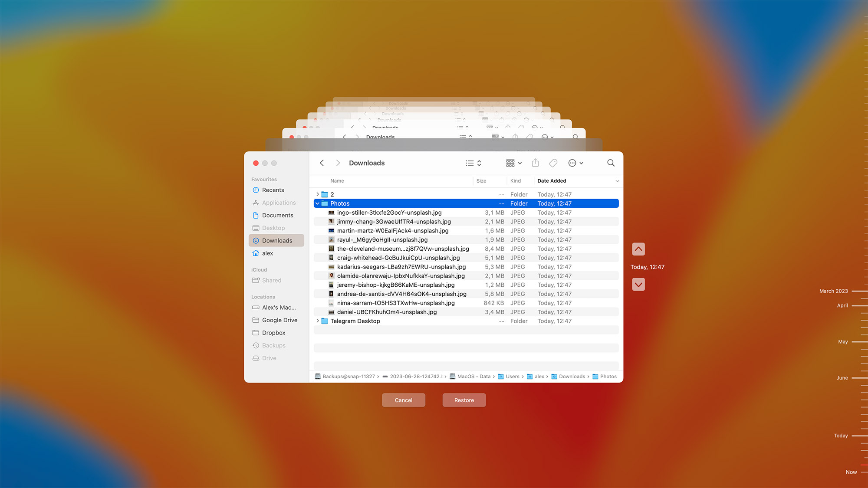
Task: Click the Cancel button
Action: pyautogui.click(x=403, y=400)
